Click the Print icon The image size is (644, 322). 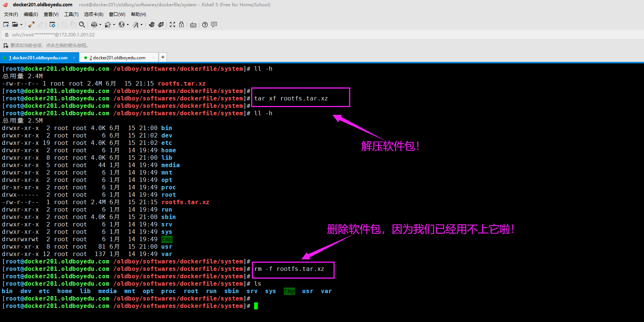(94, 24)
